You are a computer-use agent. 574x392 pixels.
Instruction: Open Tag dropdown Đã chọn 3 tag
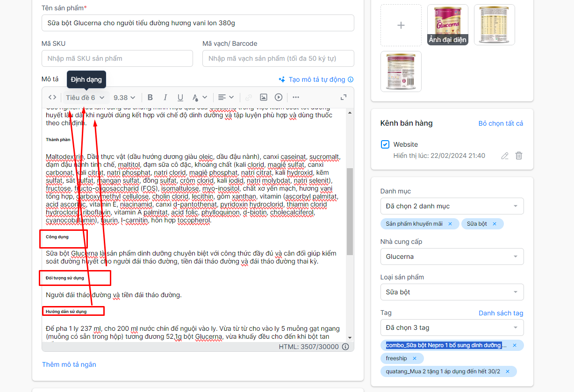[x=452, y=328]
